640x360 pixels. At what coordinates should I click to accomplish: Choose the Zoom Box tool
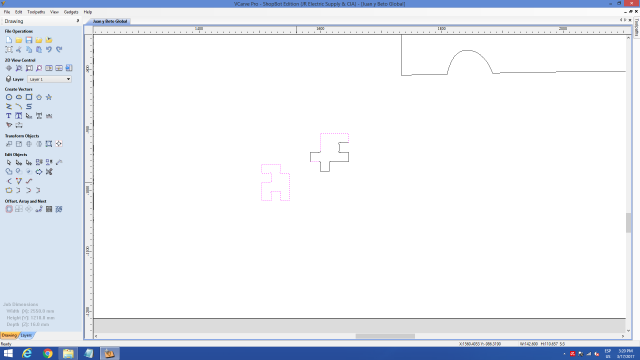tap(29, 68)
